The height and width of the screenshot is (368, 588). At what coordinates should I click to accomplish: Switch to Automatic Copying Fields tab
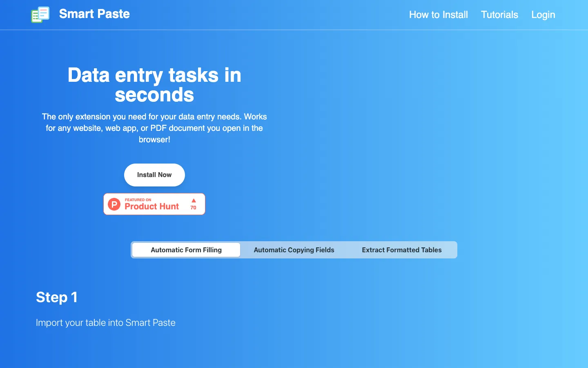(294, 250)
